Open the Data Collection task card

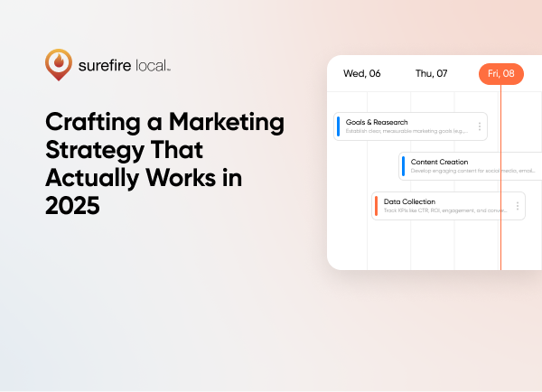tap(448, 206)
